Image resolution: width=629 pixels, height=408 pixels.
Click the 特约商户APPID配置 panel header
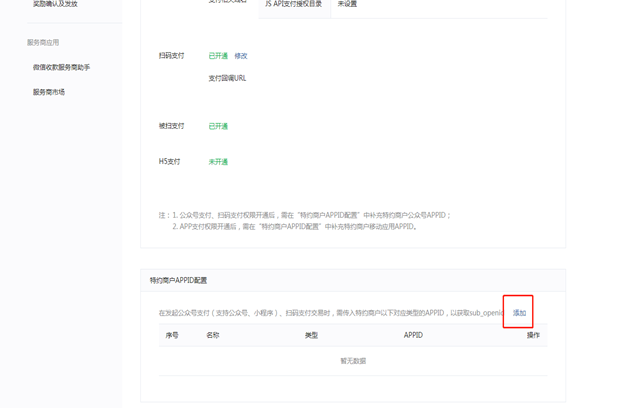[353, 280]
